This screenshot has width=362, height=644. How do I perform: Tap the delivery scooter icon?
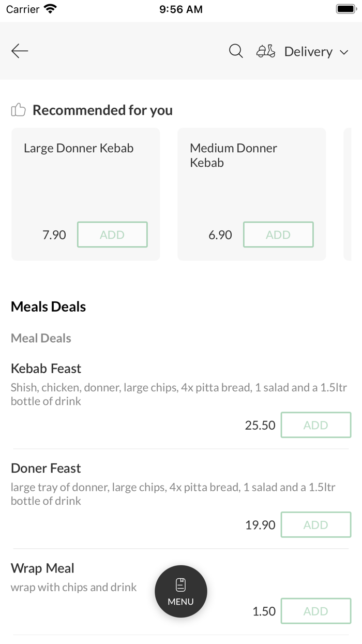pos(266,51)
